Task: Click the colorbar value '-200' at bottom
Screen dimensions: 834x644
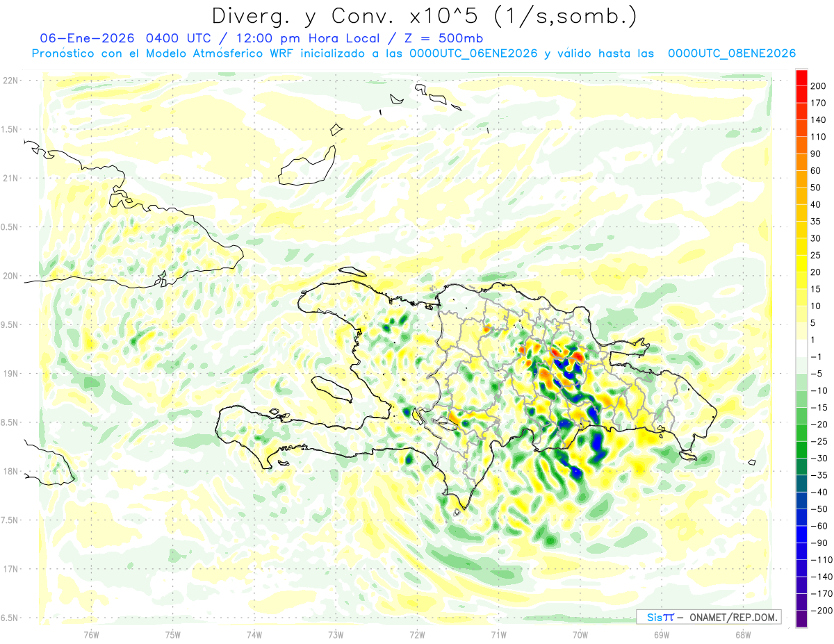Action: pyautogui.click(x=821, y=611)
